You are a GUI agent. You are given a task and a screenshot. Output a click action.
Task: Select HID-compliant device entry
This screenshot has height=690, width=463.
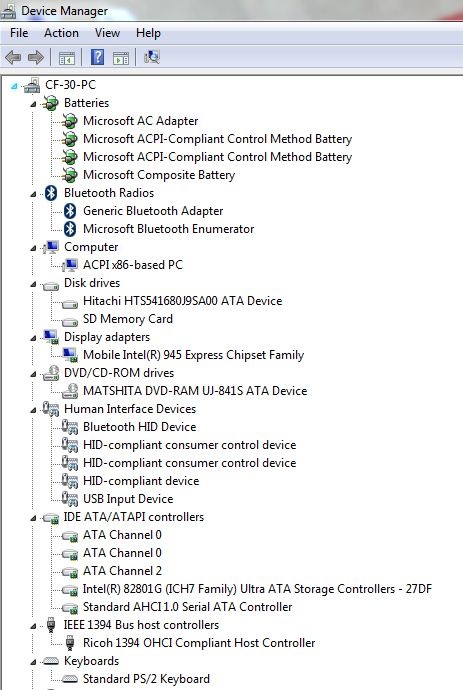pos(141,481)
